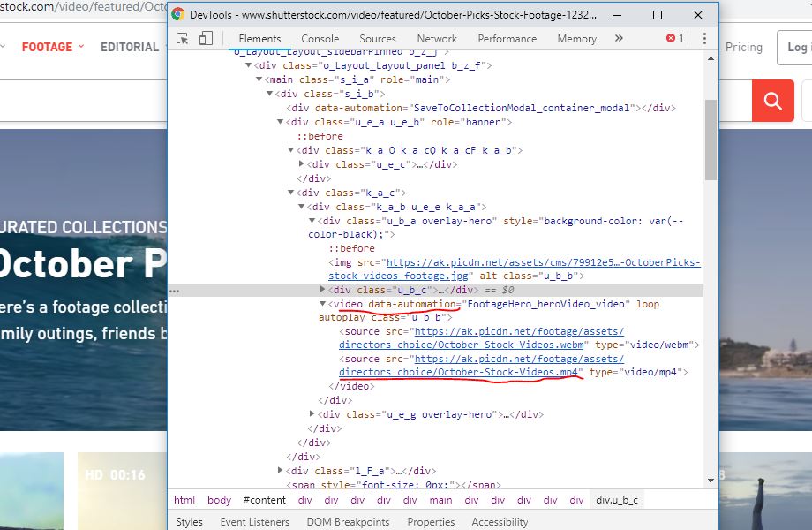Select the Event Listeners pane tab
Screen dimensions: 812x530
(255, 522)
